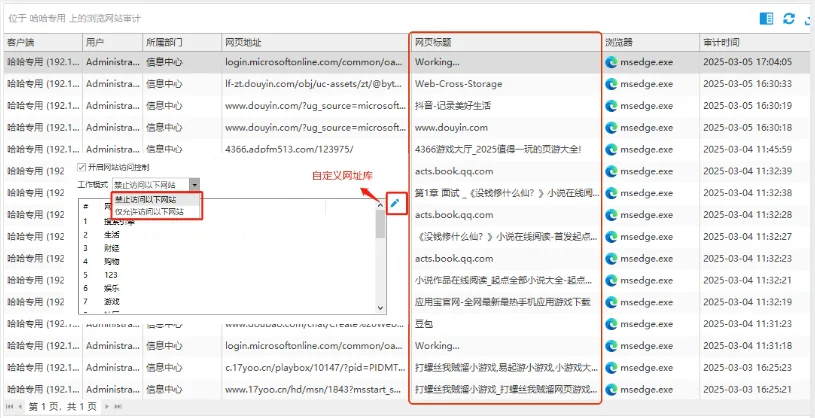Click title 豆包
815x418 pixels.
pyautogui.click(x=424, y=324)
